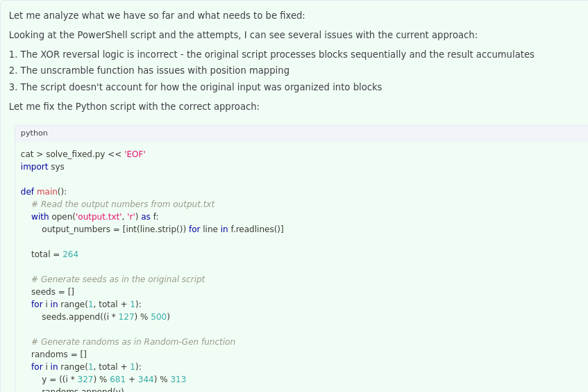Click the 'Looking at the PowerShell script' sentence
Screen dimensions: 588x392
[x=243, y=35]
